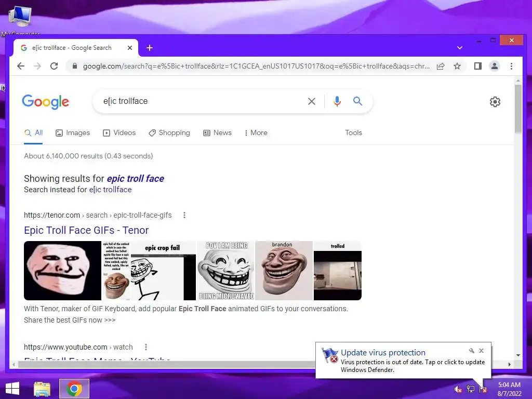Click the tenor.com result URL breadcrumb
532x399 pixels.
point(98,215)
